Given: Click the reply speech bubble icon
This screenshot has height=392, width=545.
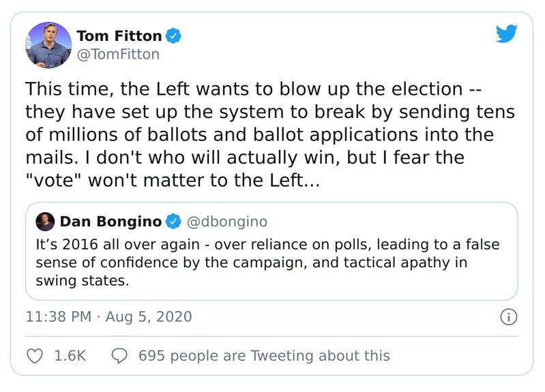Looking at the screenshot, I should tap(120, 355).
